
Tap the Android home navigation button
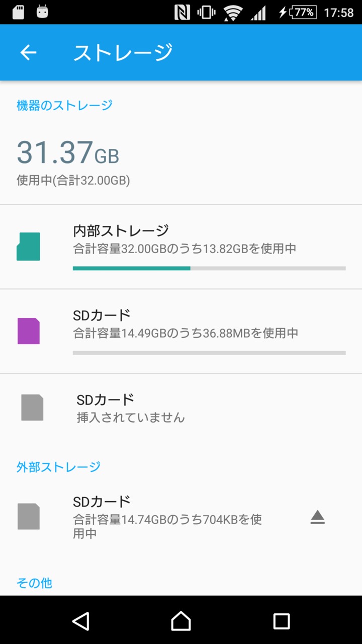(181, 621)
